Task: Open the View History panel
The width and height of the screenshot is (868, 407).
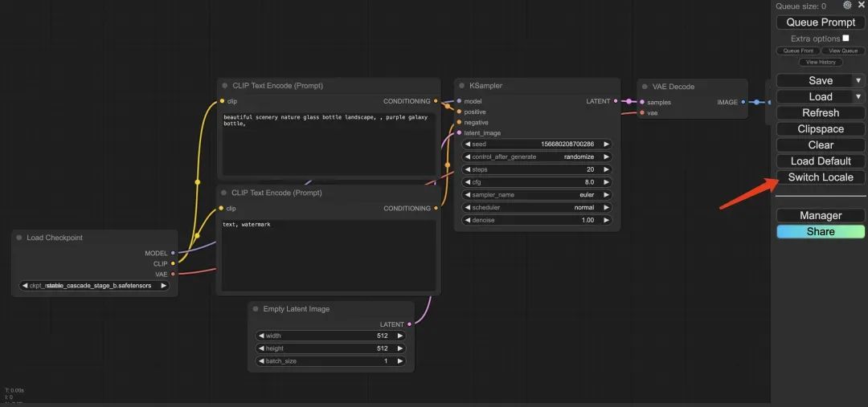Action: (821, 62)
